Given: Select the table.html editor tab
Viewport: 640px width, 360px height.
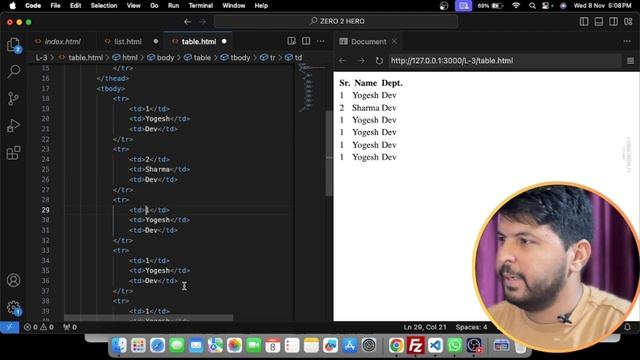Looking at the screenshot, I should [199, 41].
